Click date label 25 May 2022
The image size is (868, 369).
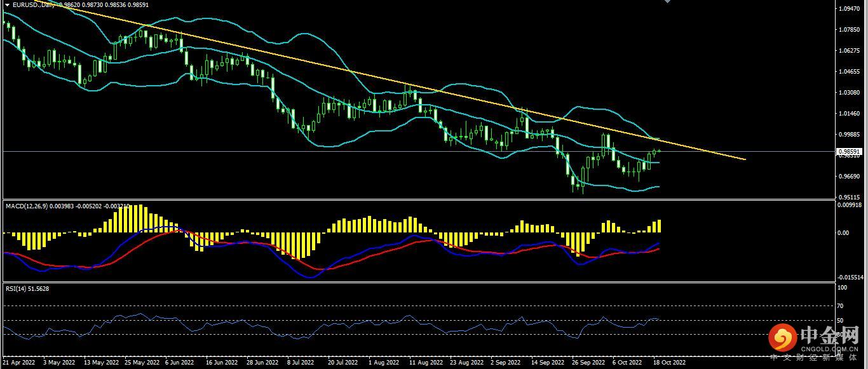[142, 363]
